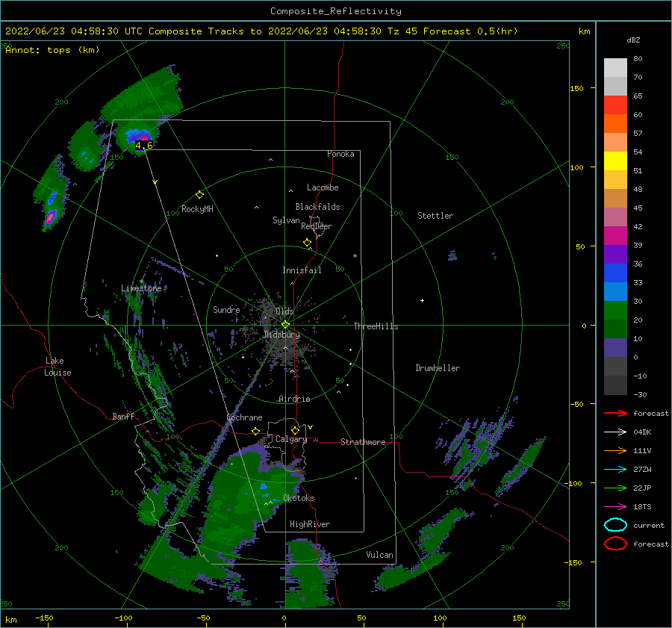Click the 18TS track legend label
Screen dimensions: 672x628
(x=642, y=507)
